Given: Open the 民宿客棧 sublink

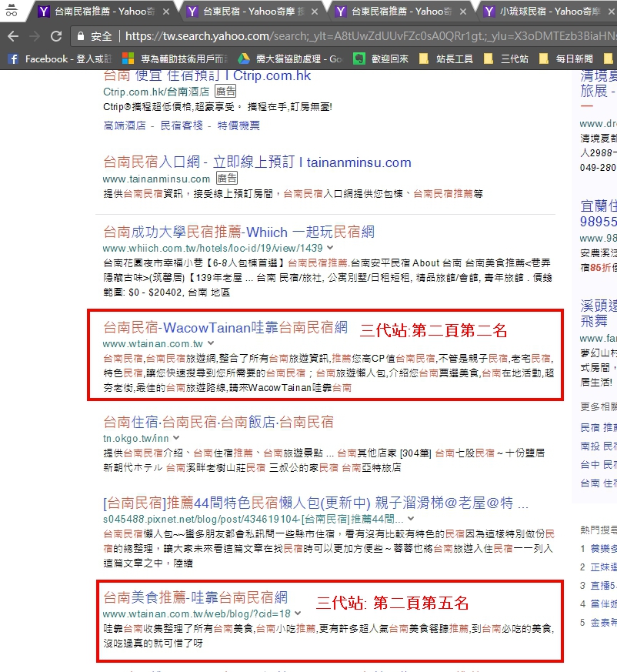Looking at the screenshot, I should point(182,125).
